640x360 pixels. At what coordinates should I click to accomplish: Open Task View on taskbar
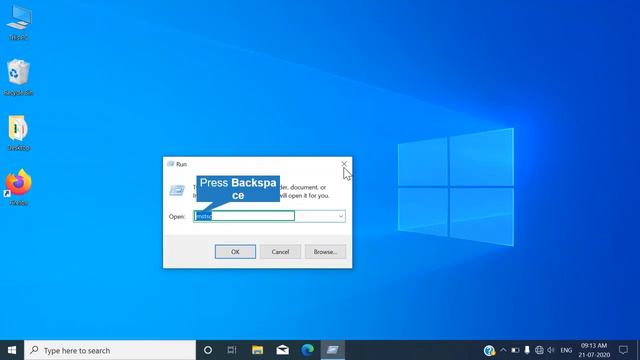coord(232,350)
